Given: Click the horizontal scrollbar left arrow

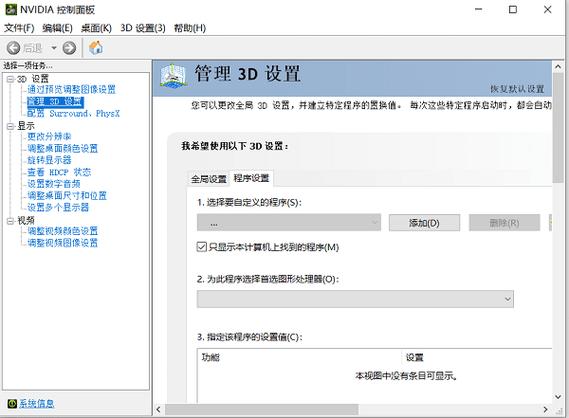Looking at the screenshot, I should (158, 410).
